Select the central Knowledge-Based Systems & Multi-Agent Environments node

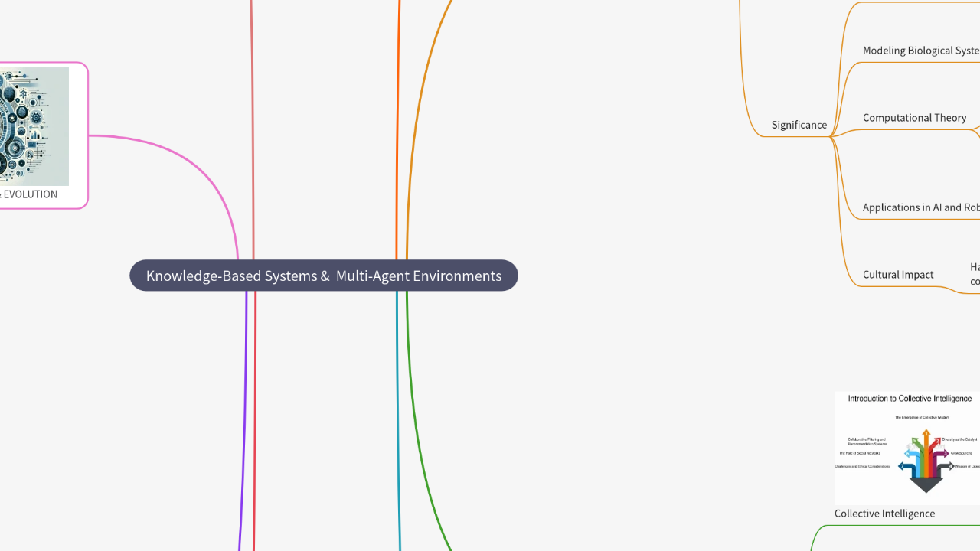324,275
